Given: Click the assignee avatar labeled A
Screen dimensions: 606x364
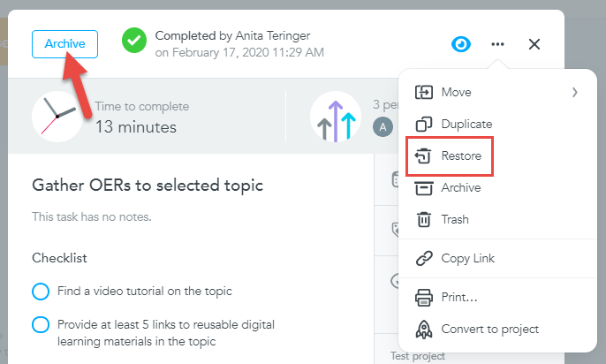Looking at the screenshot, I should pos(383,126).
